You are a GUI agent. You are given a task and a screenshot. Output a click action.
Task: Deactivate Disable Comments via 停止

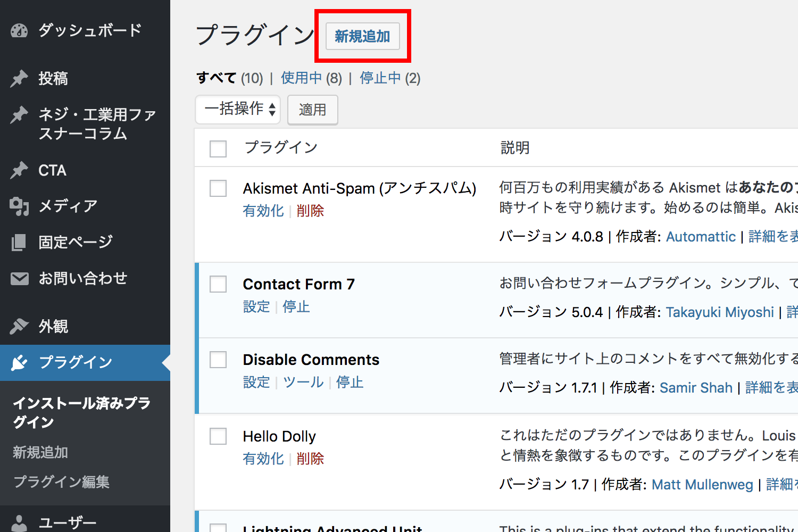[x=350, y=383]
